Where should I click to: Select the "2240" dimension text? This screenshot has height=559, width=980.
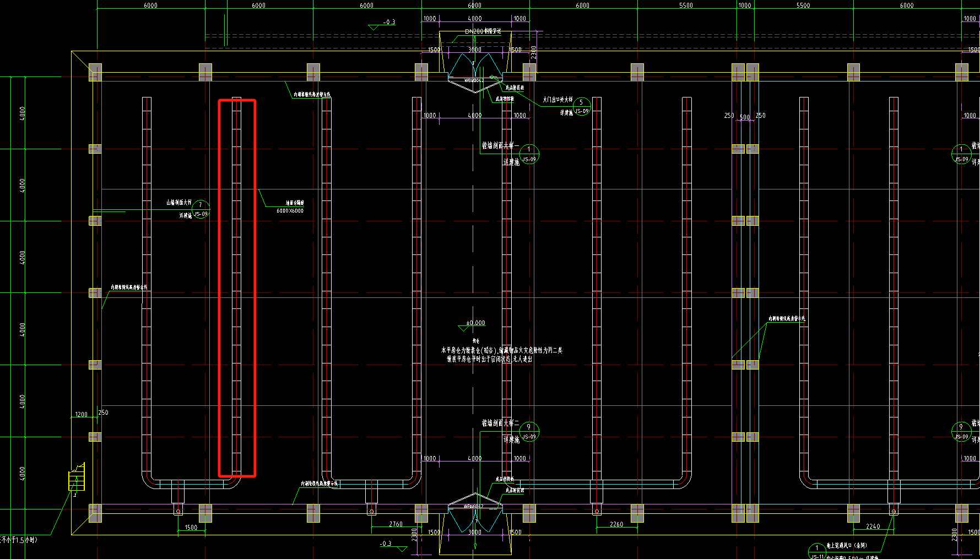(x=873, y=527)
